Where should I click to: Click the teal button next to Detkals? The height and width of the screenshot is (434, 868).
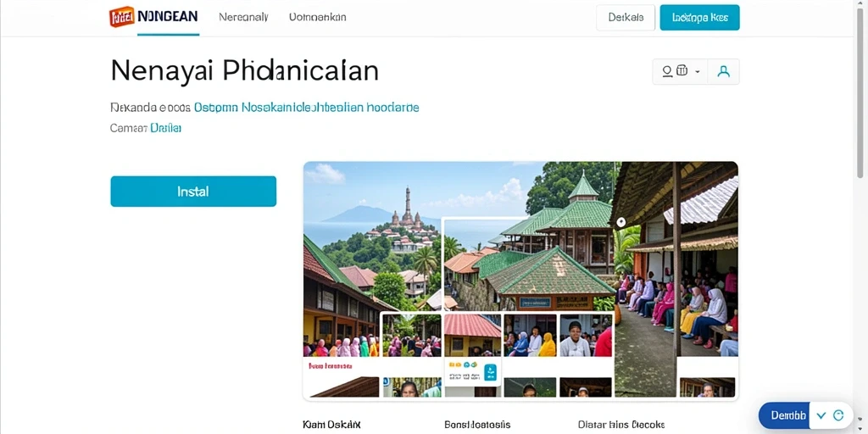click(x=699, y=18)
